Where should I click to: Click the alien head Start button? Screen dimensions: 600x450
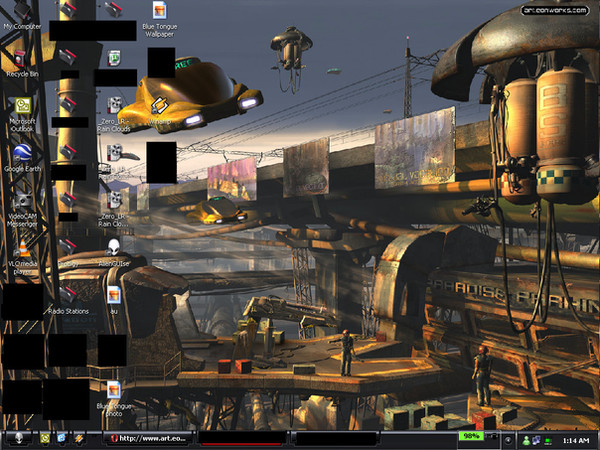pos(18,439)
